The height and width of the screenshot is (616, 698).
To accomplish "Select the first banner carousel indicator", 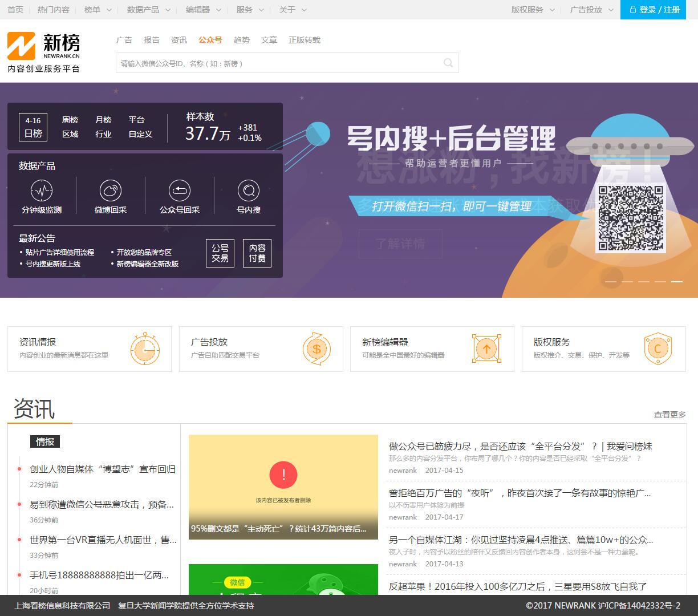I will point(611,282).
